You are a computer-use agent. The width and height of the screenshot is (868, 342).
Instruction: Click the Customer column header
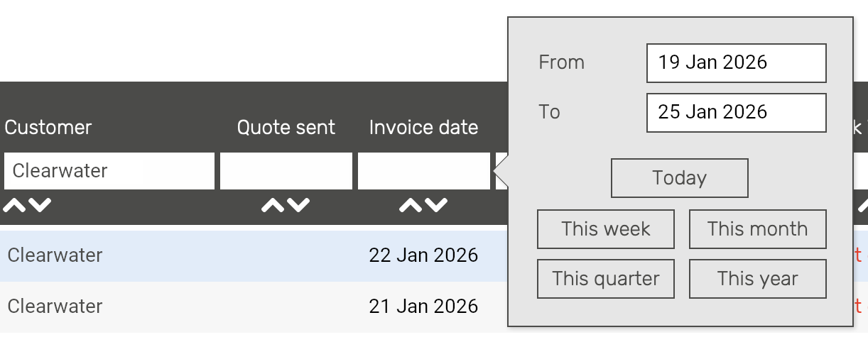coord(48,128)
